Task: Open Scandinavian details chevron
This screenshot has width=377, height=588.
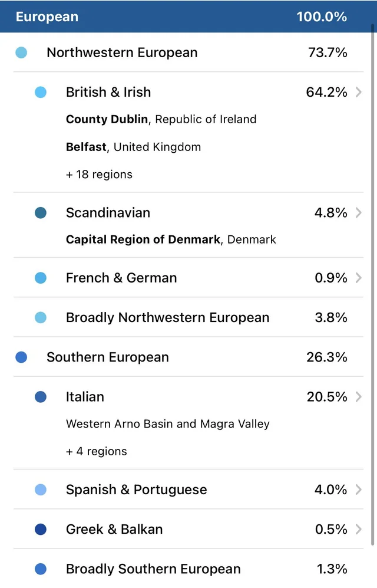Action: 359,213
